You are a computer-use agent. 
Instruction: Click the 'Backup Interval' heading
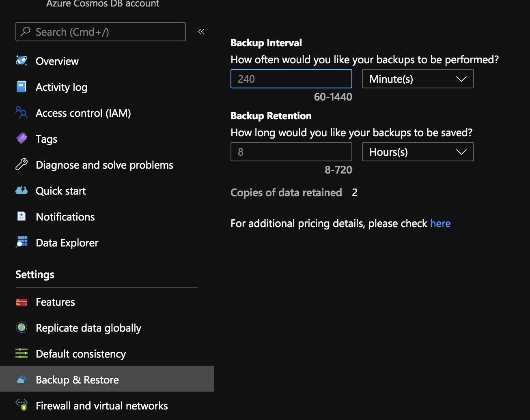266,43
